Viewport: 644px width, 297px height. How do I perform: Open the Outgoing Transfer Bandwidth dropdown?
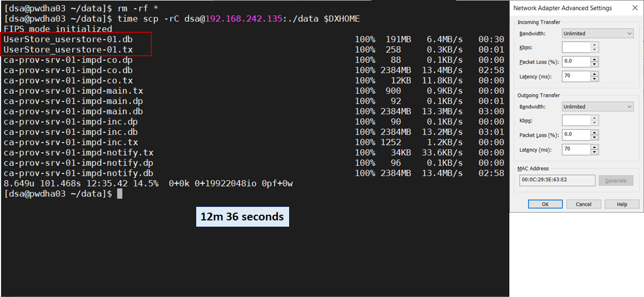pos(598,107)
